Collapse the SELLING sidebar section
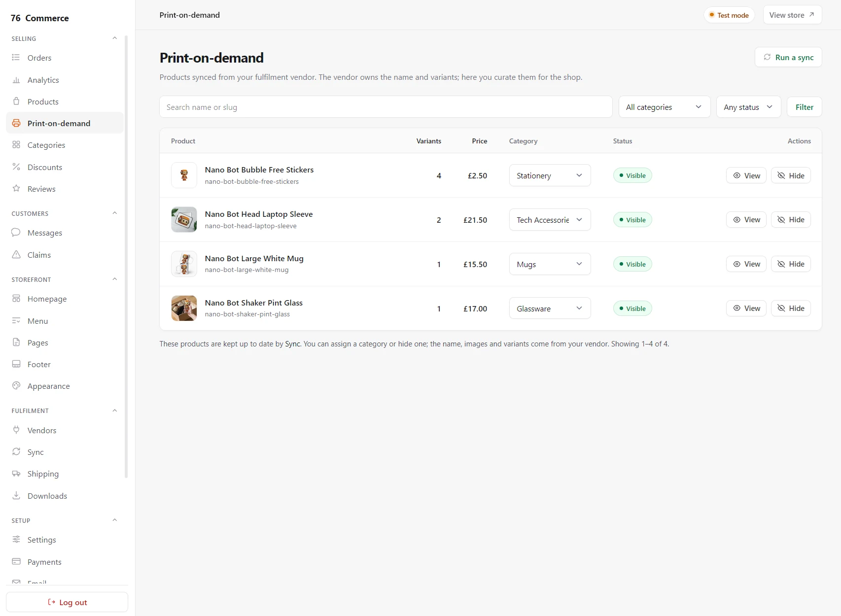Image resolution: width=841 pixels, height=616 pixels. pos(114,38)
